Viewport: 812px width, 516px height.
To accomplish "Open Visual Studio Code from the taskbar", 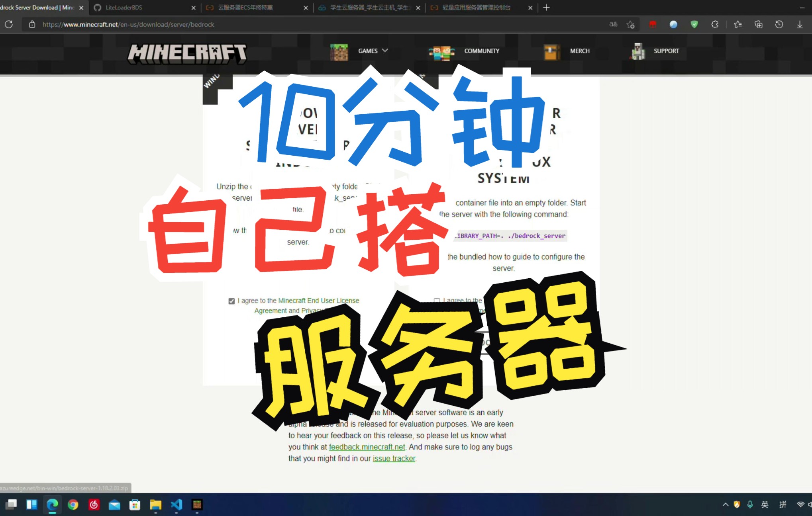I will point(177,504).
